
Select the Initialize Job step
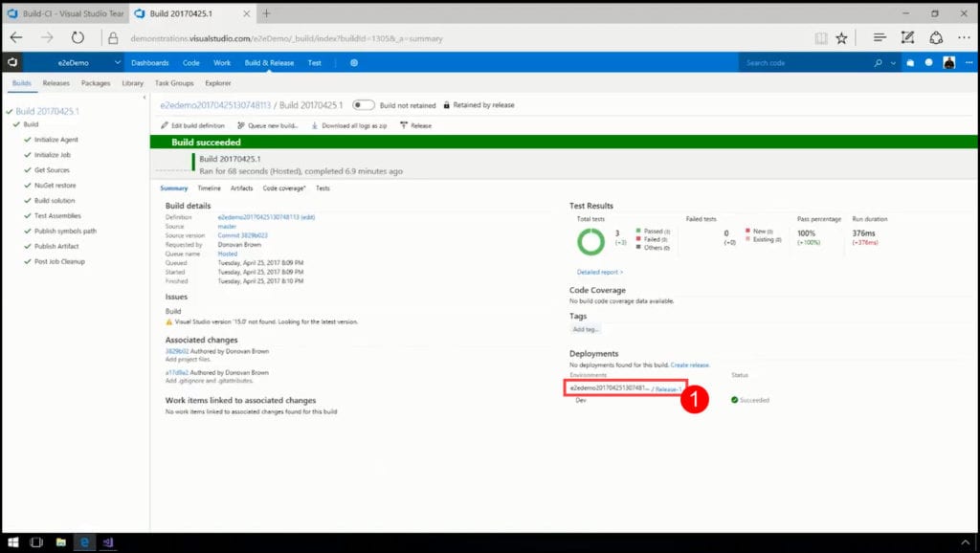53,155
